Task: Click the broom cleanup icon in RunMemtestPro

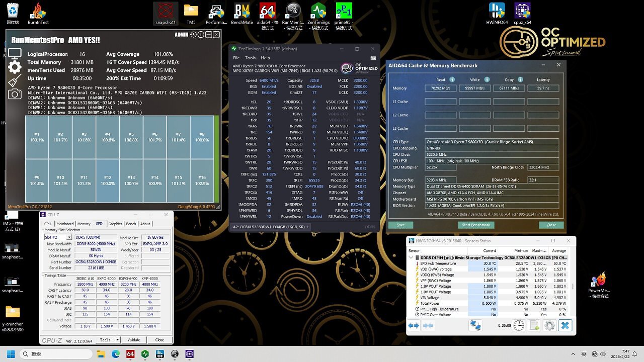Action: click(x=15, y=81)
